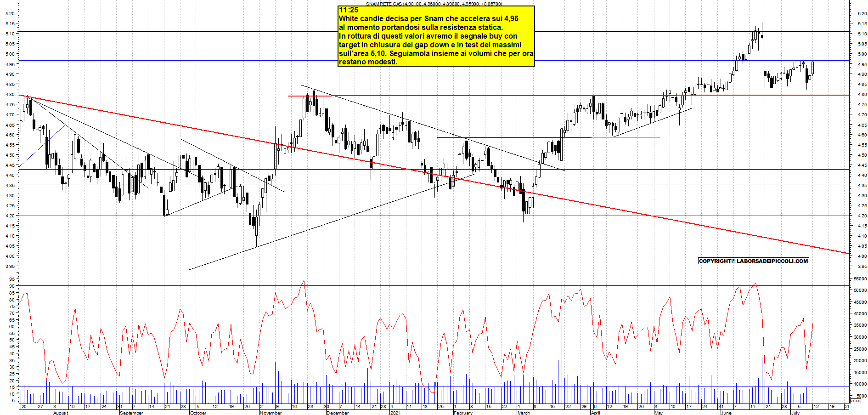Click 3.95 on the right-hand price scale

click(x=862, y=267)
